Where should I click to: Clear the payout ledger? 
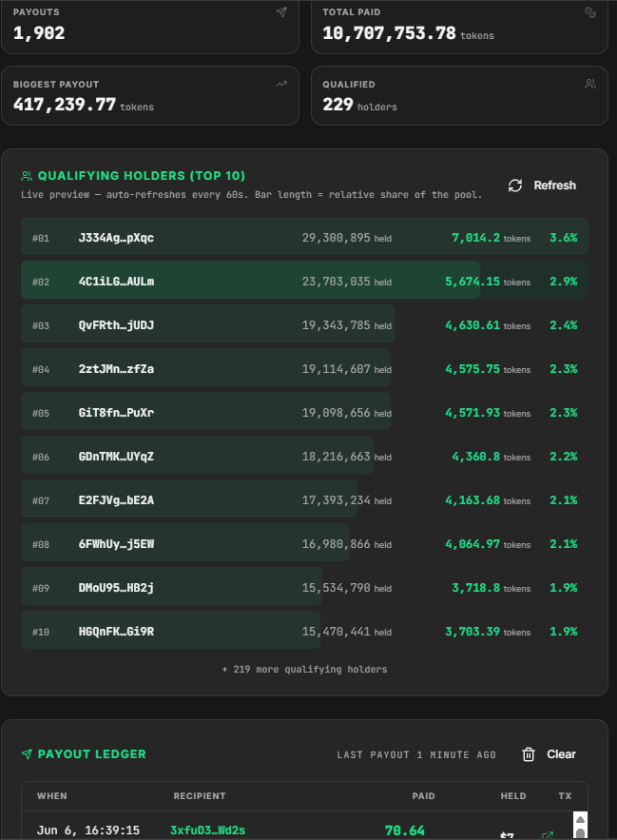pyautogui.click(x=549, y=754)
